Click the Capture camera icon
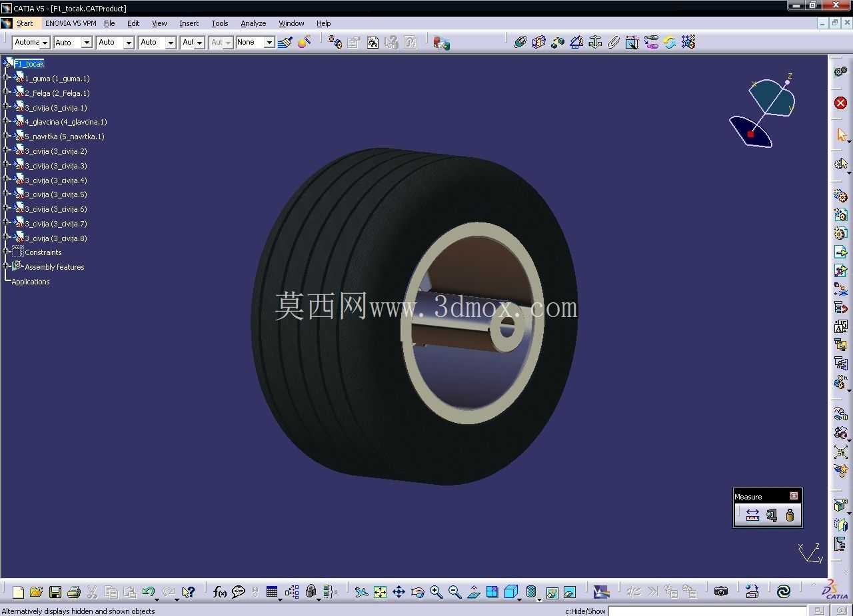This screenshot has height=616, width=853. point(720,591)
